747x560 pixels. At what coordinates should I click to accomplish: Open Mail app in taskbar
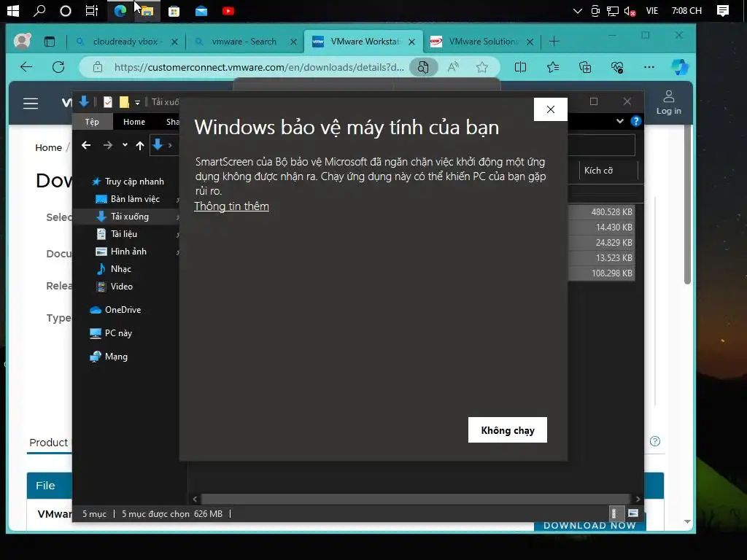(201, 11)
